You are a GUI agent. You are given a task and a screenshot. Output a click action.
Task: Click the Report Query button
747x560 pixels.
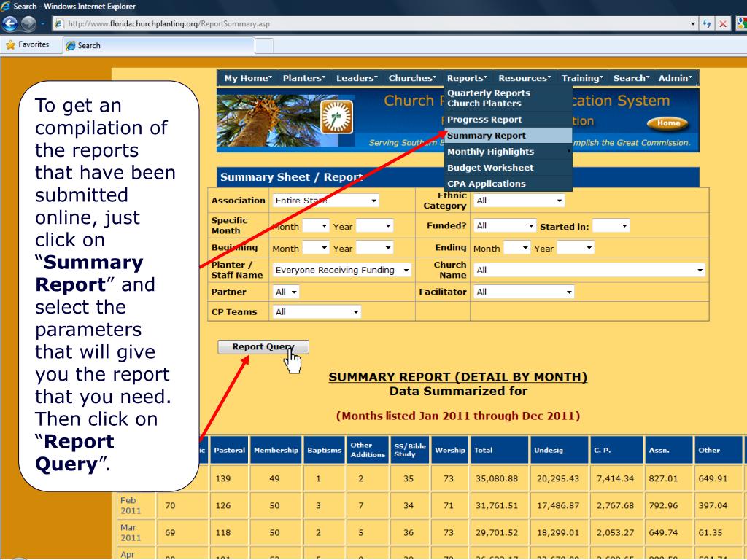pyautogui.click(x=263, y=347)
